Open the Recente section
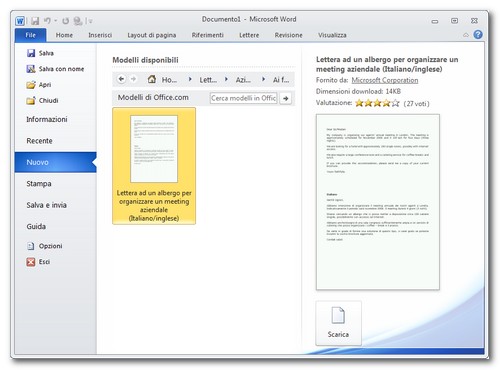 [39, 141]
